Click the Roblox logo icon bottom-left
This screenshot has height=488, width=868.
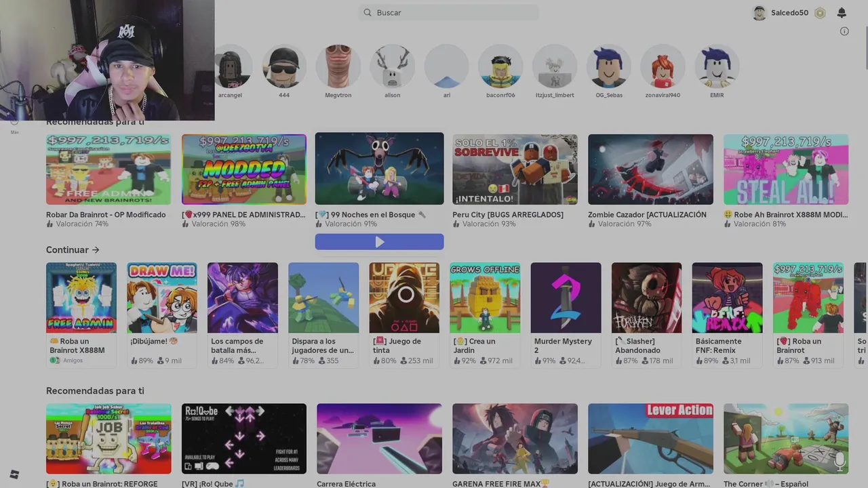(x=14, y=474)
